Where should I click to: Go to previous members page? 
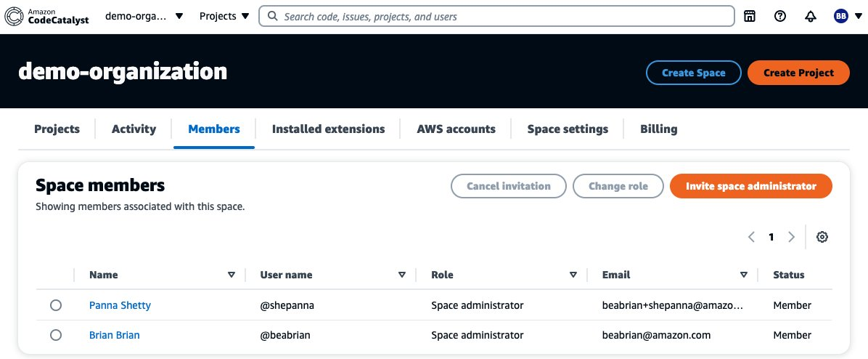(x=751, y=237)
